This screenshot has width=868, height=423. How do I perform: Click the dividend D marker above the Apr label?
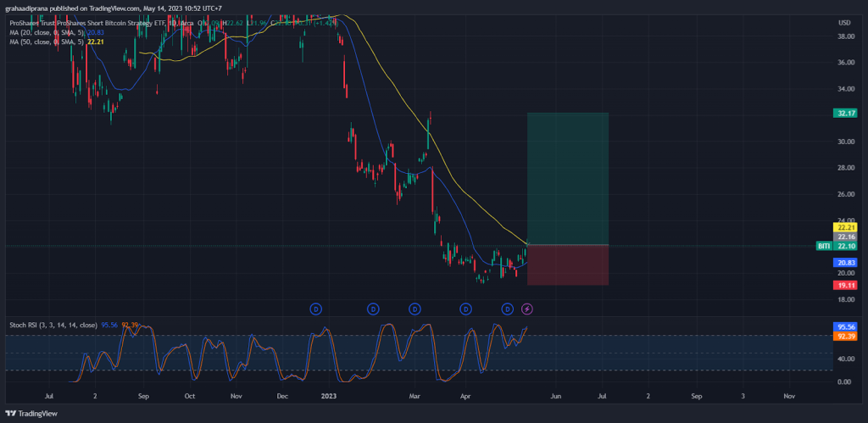coord(466,309)
